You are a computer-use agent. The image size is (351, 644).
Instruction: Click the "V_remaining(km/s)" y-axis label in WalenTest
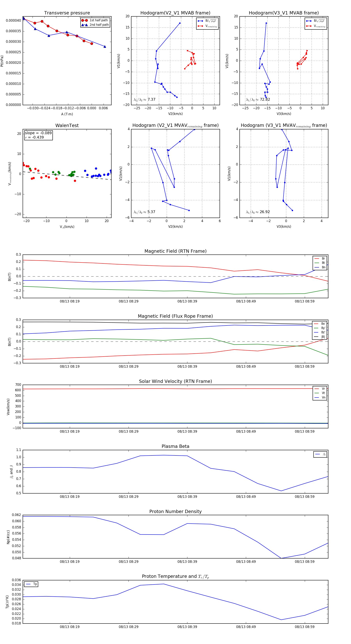10,173
